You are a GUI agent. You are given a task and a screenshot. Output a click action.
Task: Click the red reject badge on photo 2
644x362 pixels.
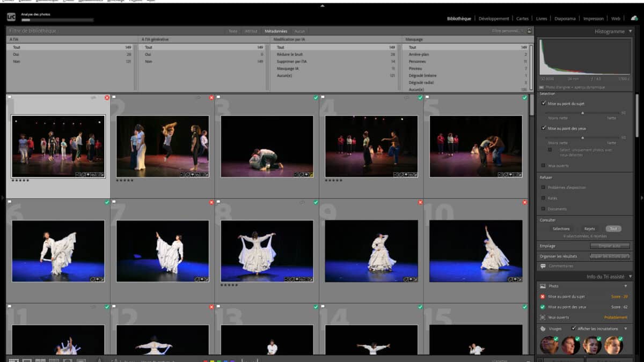pyautogui.click(x=211, y=98)
